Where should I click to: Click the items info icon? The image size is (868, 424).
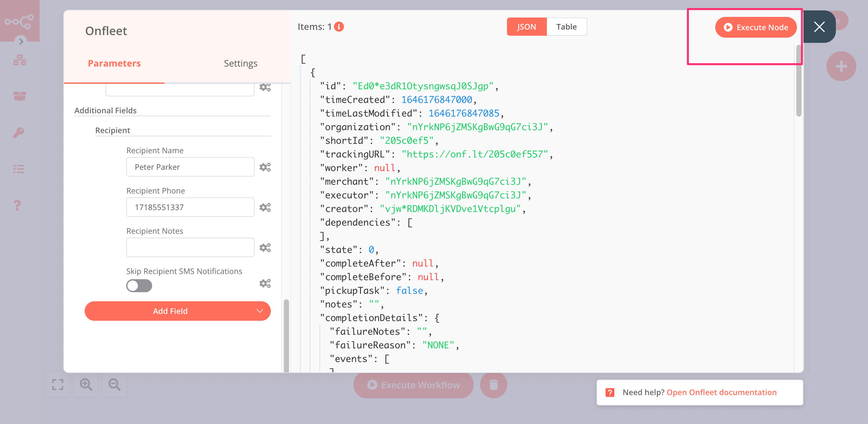click(x=339, y=27)
